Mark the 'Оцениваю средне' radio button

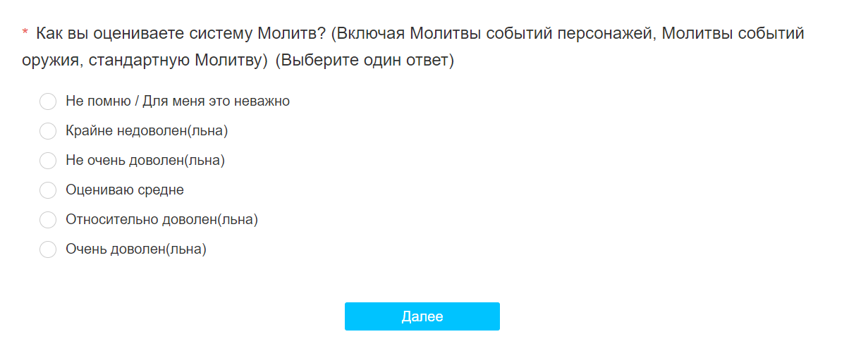tap(48, 190)
